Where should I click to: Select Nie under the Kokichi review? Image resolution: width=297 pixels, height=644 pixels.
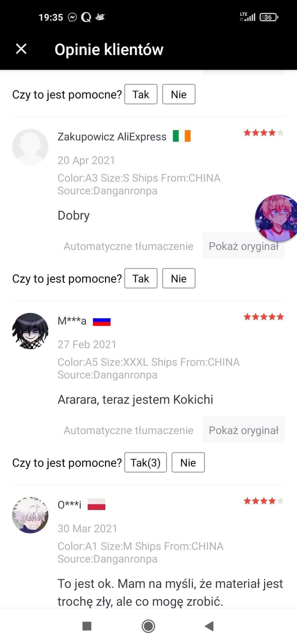click(188, 463)
